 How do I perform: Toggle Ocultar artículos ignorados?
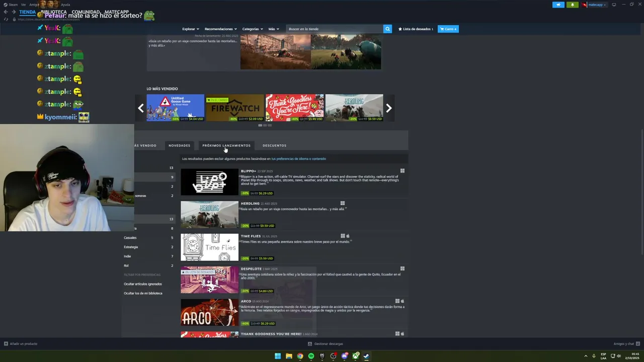point(143,284)
